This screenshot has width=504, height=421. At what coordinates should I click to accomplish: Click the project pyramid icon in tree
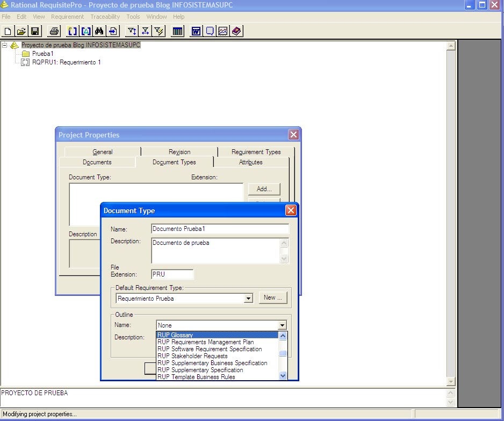15,45
